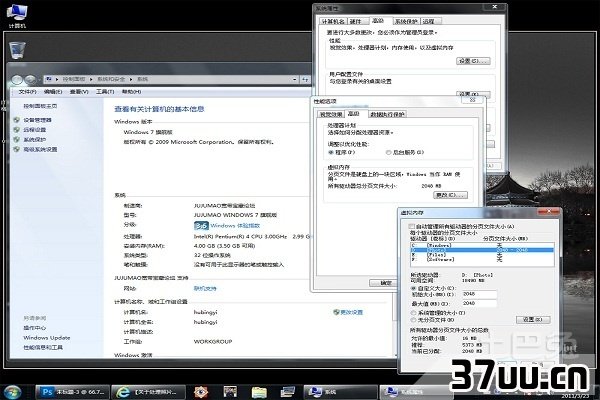The image size is (600, 400).
Task: Switch to Photoshop taskbar button
Action: pos(72,392)
